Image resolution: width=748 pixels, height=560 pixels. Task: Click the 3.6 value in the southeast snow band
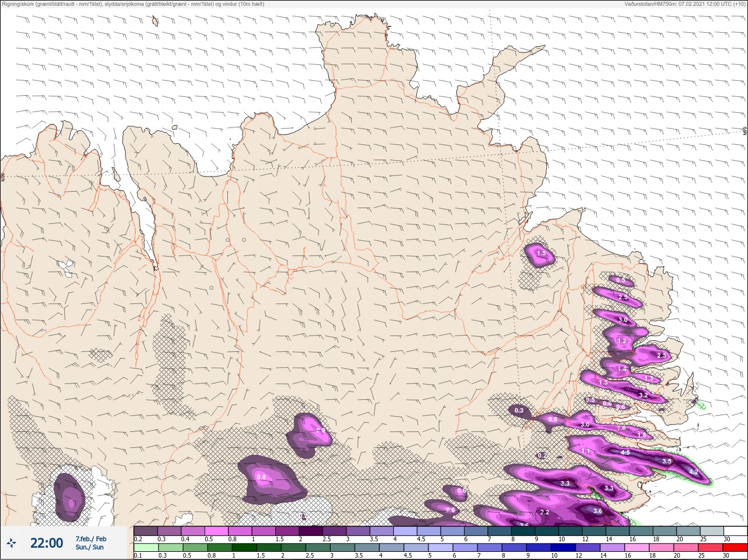pos(597,511)
